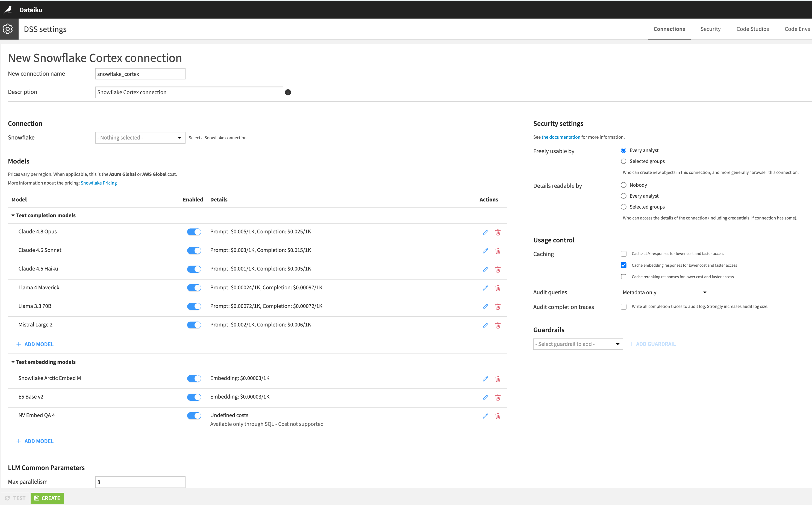Screen dimensions: 812x505
Task: Disable Snowflake Arctic Embed M toggle
Action: [194, 378]
